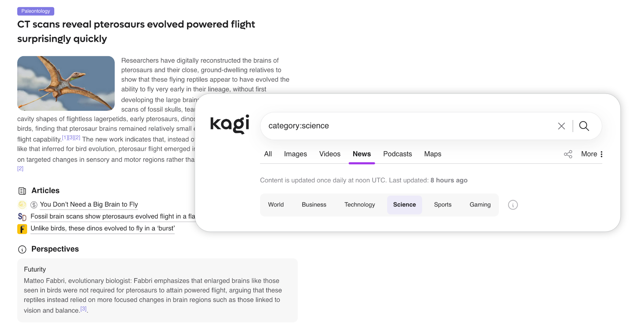Click the info icon beside the Perspectives heading
644x324 pixels.
point(22,249)
